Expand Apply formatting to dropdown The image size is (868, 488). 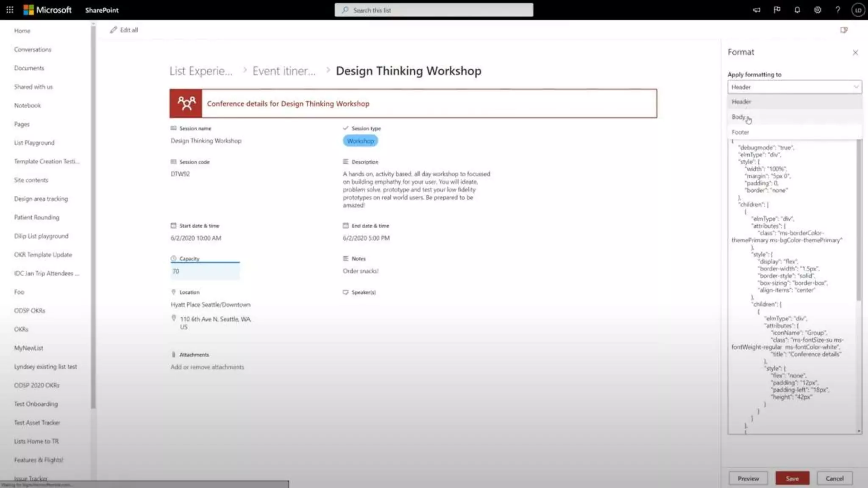coord(794,87)
